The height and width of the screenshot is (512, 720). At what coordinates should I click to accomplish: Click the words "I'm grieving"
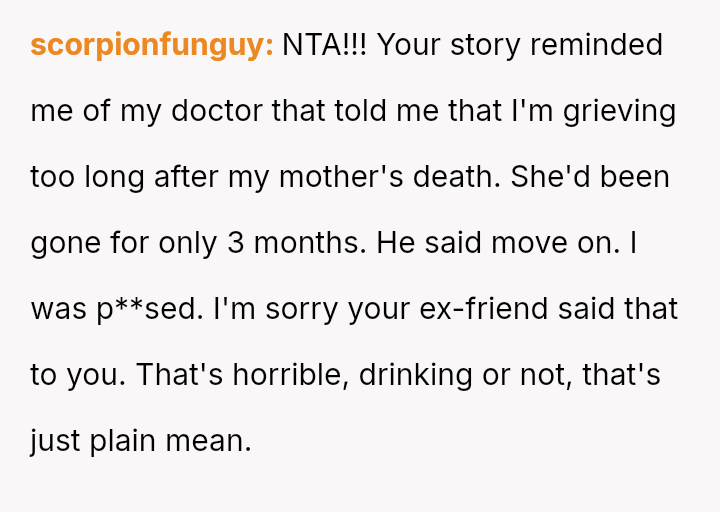(x=593, y=111)
